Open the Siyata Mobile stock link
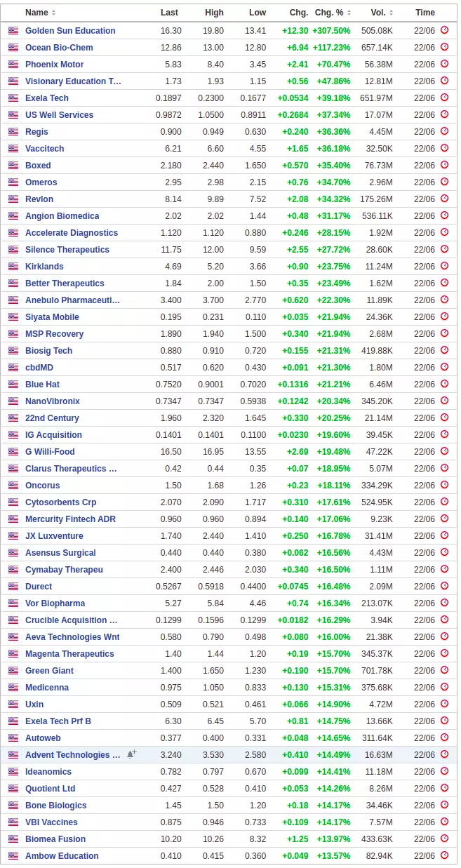This screenshot has width=461, height=868. (52, 317)
